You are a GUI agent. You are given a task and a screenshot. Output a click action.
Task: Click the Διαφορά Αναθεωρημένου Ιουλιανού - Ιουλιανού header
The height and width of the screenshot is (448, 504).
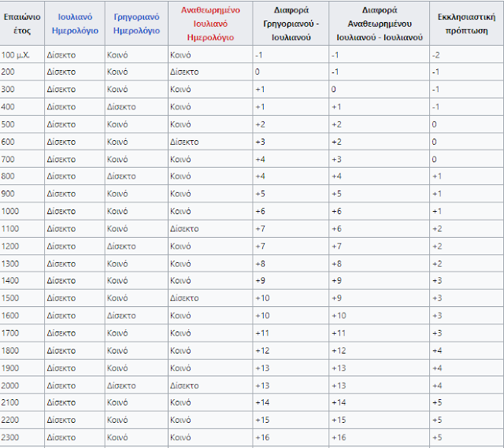(x=380, y=24)
